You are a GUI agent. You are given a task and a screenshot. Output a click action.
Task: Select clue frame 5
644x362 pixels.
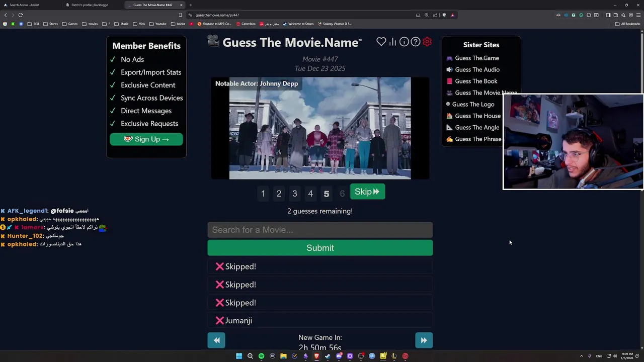click(327, 194)
